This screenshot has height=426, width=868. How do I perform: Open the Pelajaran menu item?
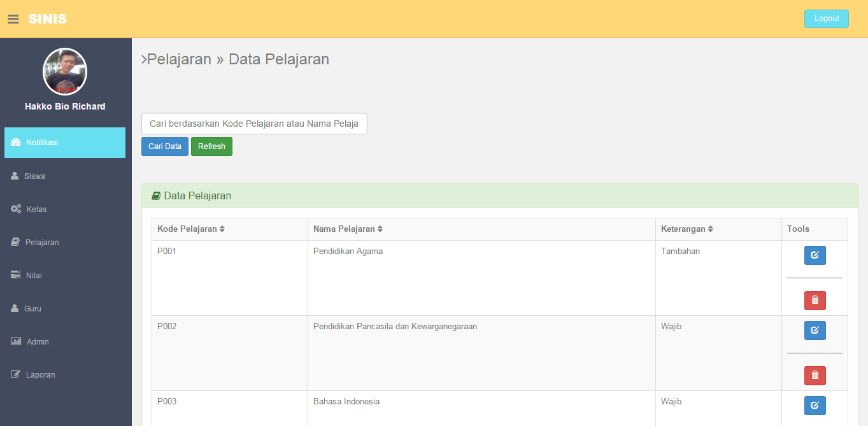pyautogui.click(x=65, y=243)
